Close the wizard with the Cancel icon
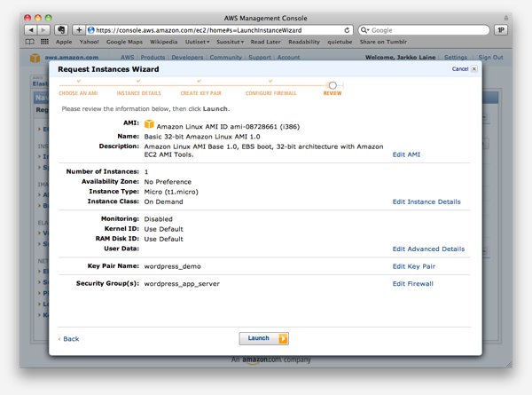The height and width of the screenshot is (395, 532). tap(473, 68)
